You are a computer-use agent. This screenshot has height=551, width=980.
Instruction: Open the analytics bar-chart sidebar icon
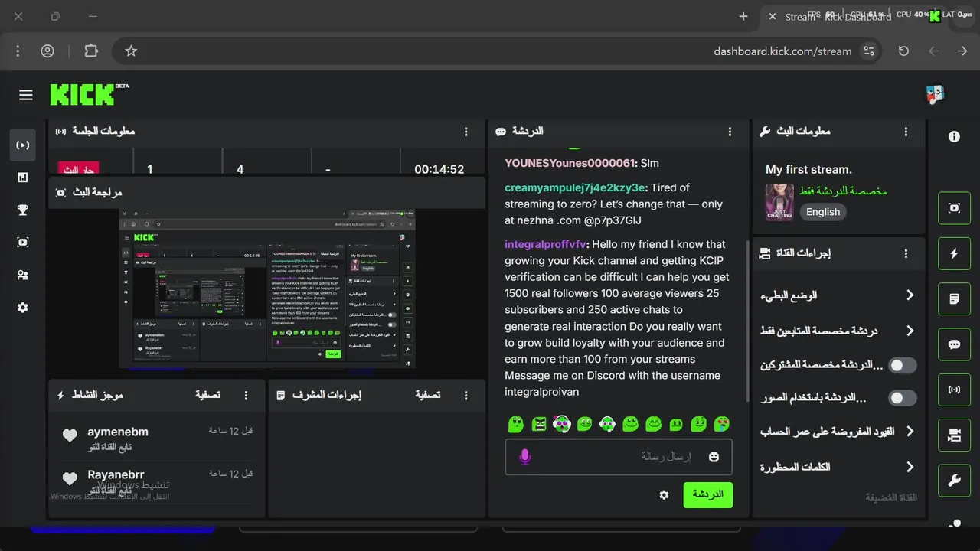tap(23, 178)
